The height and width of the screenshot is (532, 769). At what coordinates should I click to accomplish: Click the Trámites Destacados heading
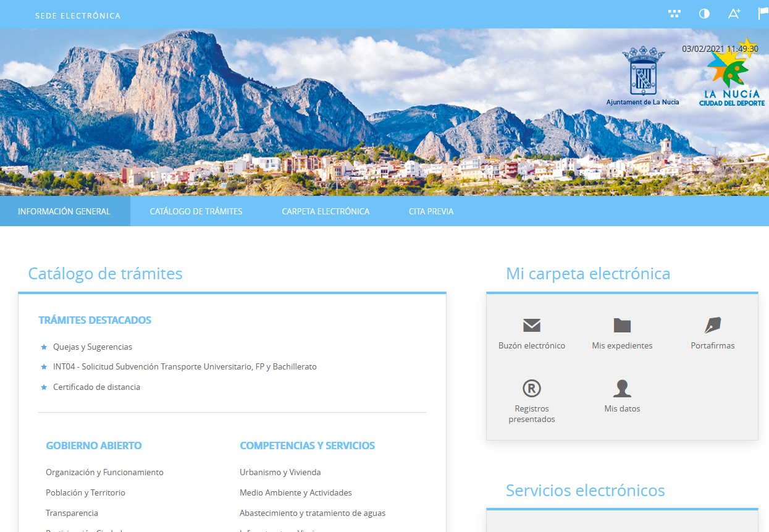point(95,320)
